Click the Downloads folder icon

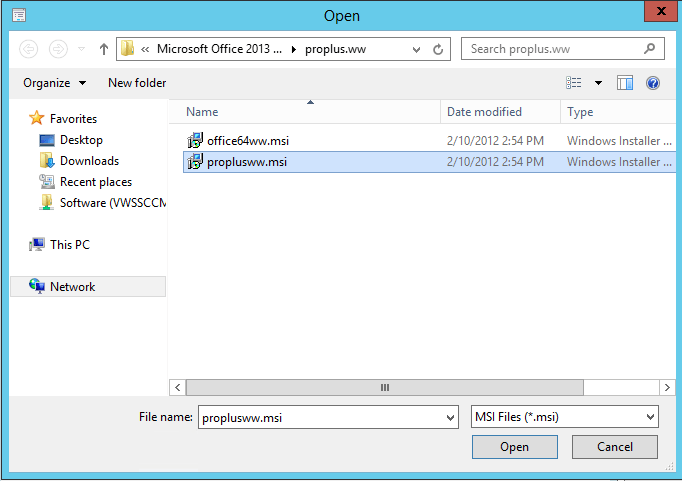tap(47, 160)
